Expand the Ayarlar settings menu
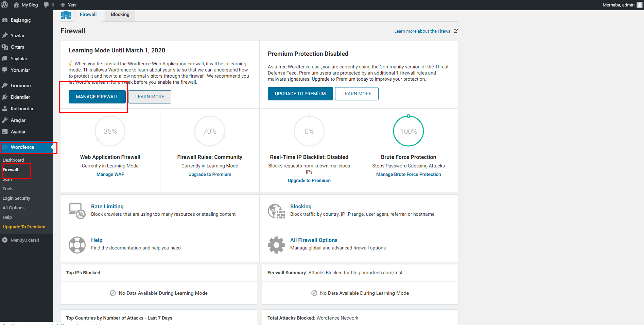This screenshot has height=325, width=644. click(x=18, y=132)
